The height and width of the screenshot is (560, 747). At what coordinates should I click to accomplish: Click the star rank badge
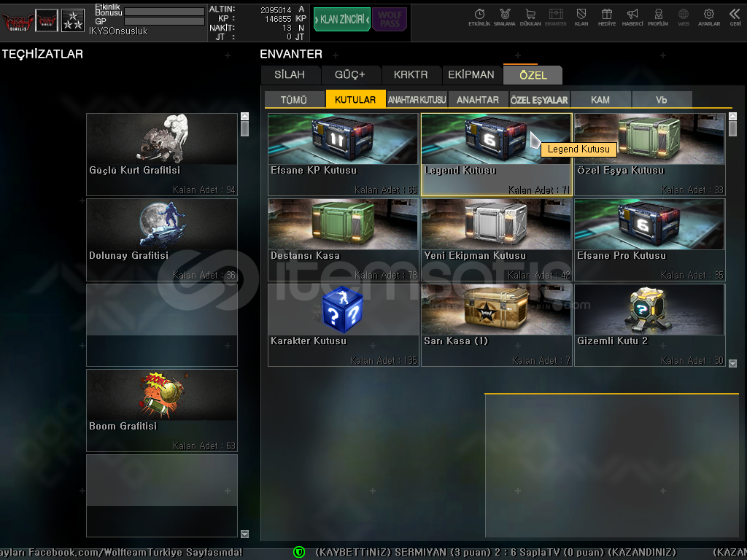(x=73, y=21)
